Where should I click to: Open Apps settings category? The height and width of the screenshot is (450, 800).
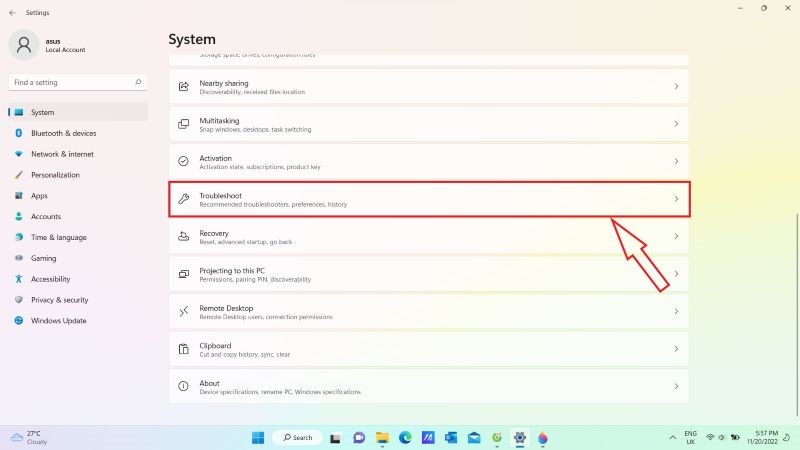pos(78,196)
